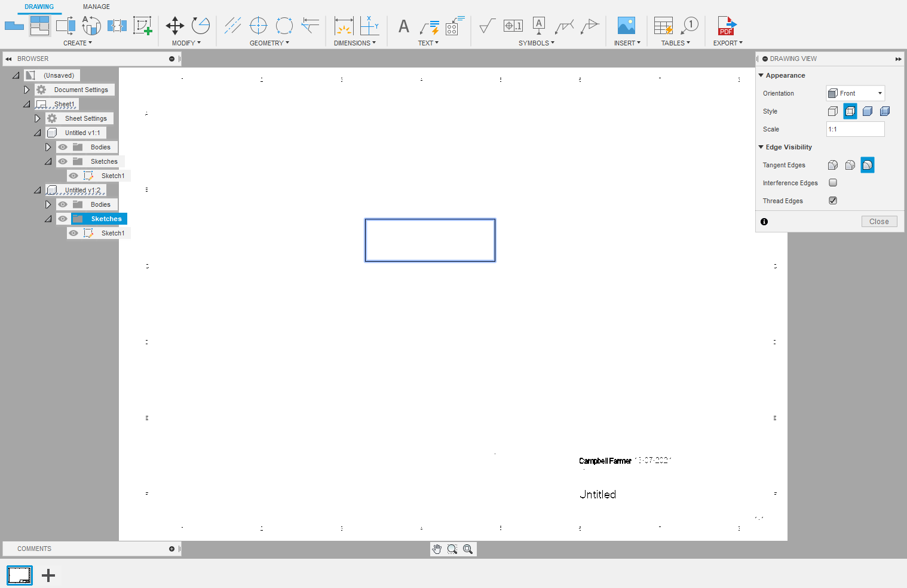Choose the Section View tool
Image resolution: width=907 pixels, height=588 pixels.
point(66,26)
